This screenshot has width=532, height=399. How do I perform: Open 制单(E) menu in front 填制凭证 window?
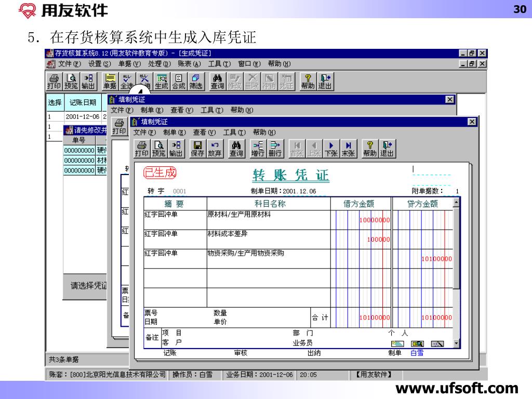click(x=175, y=132)
